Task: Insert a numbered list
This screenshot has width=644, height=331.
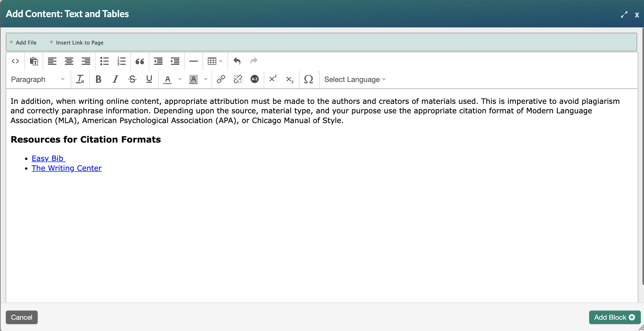Action: pyautogui.click(x=121, y=61)
